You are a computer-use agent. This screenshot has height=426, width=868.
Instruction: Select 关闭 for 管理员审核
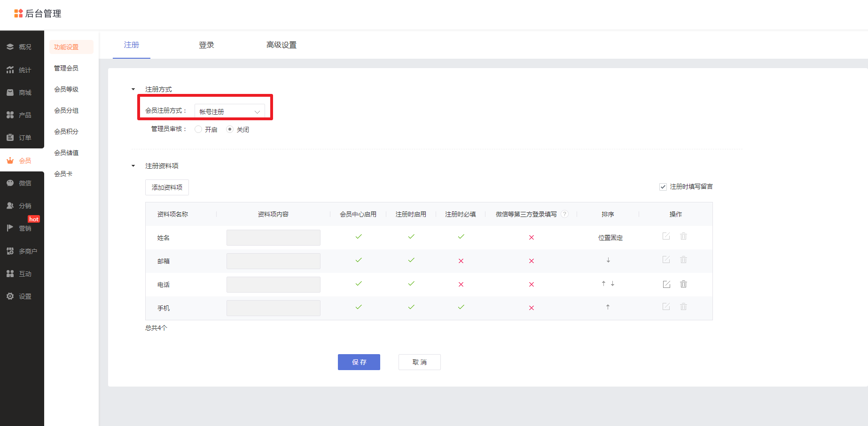(x=230, y=129)
